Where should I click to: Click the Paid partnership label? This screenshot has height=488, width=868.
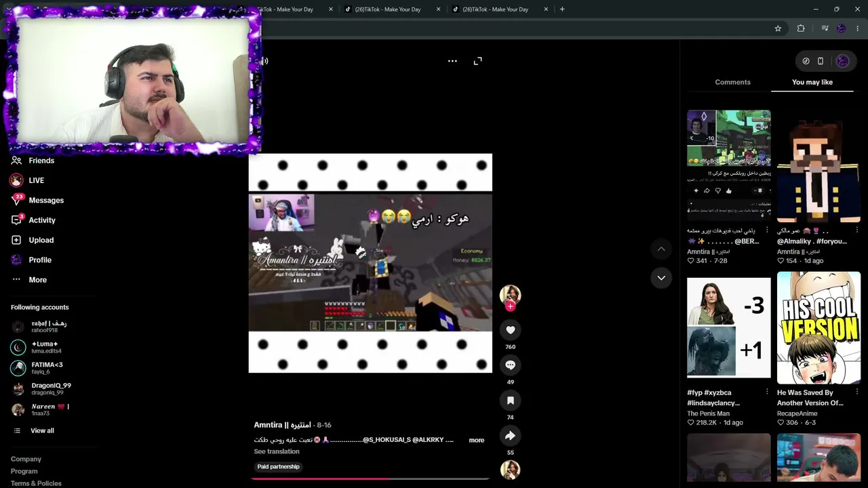(278, 467)
